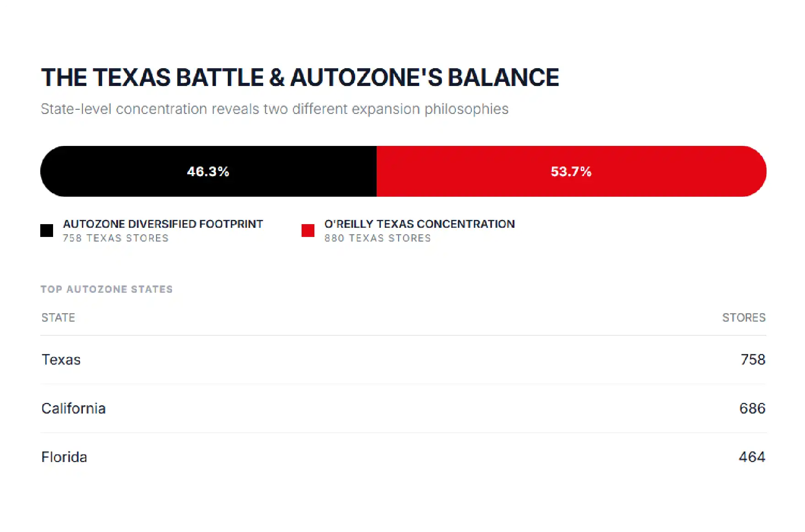
Task: Click the 758 store count value
Action: [x=753, y=360]
